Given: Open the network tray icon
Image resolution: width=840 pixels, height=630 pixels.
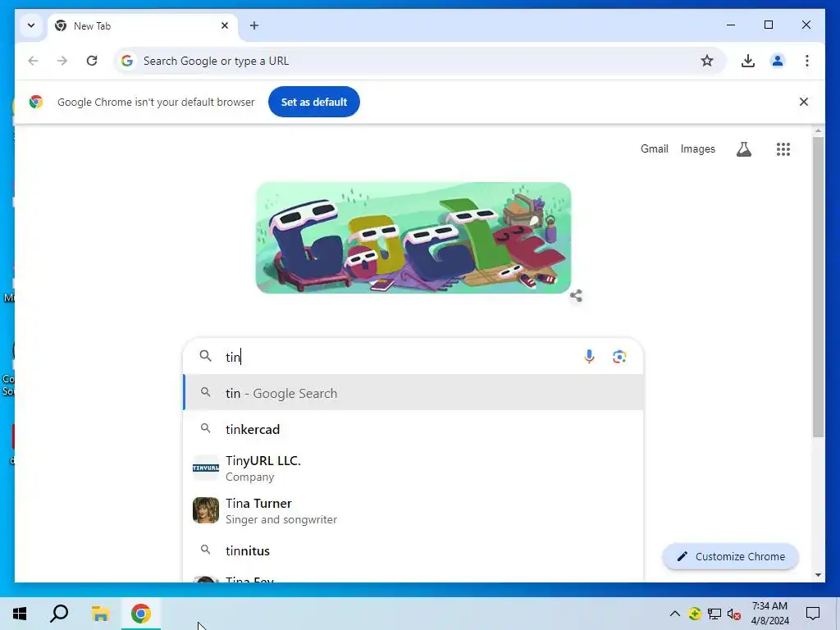Looking at the screenshot, I should point(714,614).
